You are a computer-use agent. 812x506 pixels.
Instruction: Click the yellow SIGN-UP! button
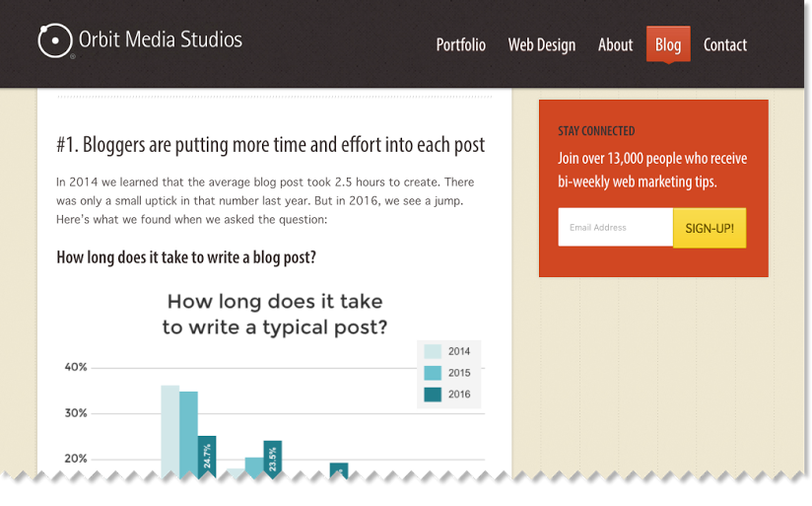pos(710,228)
